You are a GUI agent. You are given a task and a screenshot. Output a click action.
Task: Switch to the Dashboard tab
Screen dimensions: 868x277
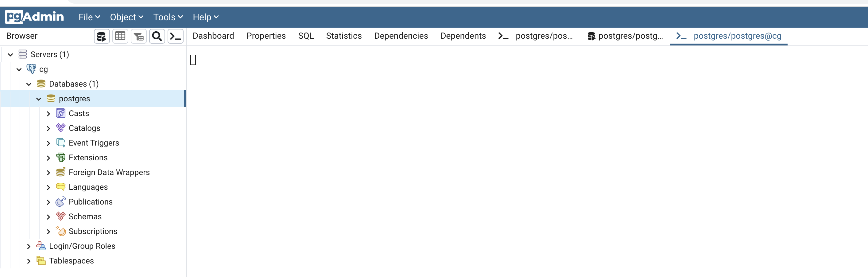(x=213, y=36)
